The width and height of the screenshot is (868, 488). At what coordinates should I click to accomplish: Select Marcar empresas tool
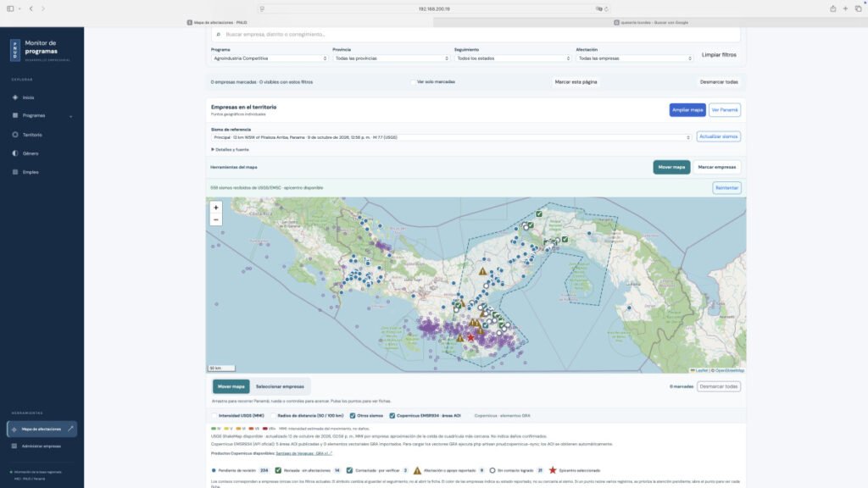pos(717,167)
